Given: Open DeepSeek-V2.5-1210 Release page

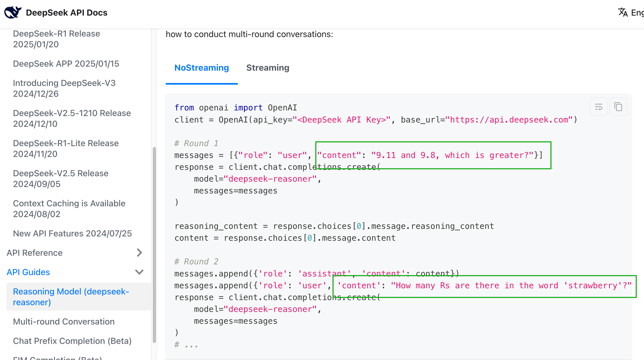Looking at the screenshot, I should click(x=72, y=118).
